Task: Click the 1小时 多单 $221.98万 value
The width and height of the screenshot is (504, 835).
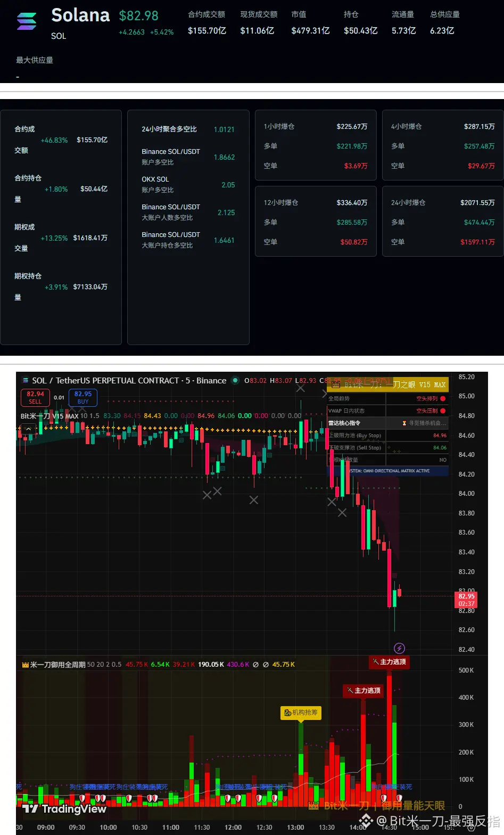Action: [352, 146]
